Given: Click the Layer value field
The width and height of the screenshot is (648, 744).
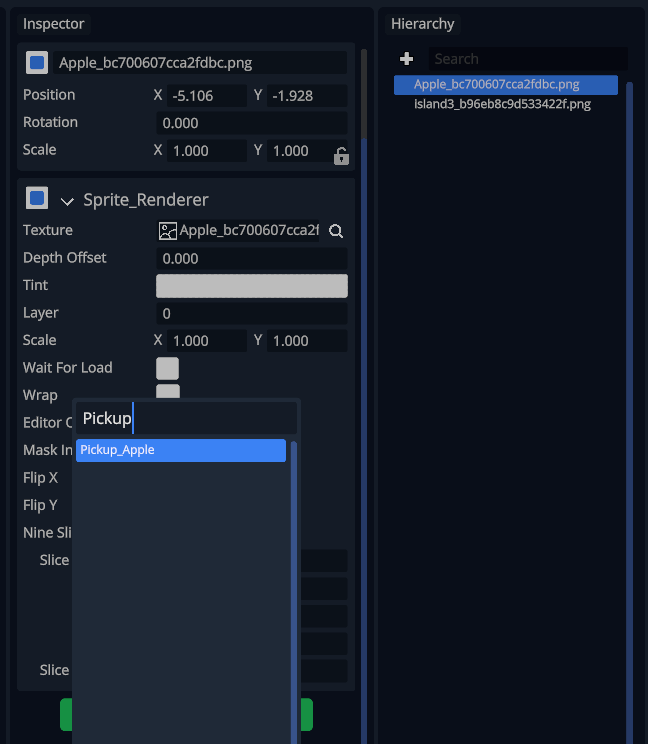Looking at the screenshot, I should [x=252, y=314].
